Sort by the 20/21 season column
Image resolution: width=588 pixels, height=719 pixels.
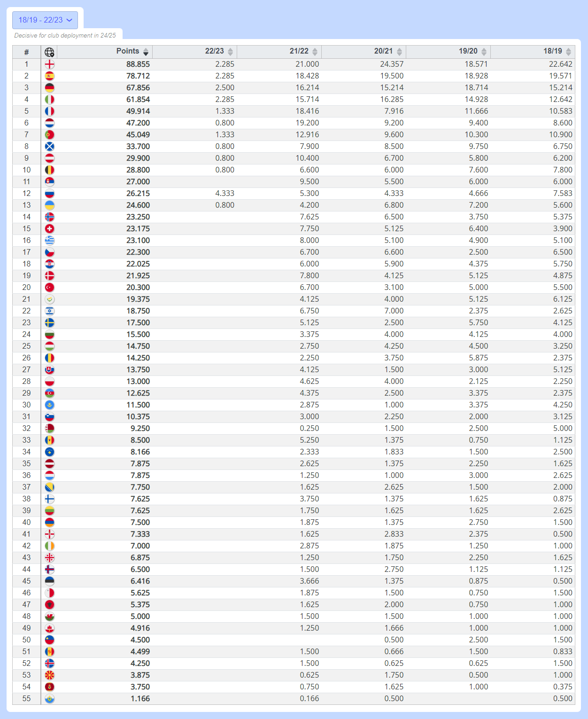pos(364,51)
